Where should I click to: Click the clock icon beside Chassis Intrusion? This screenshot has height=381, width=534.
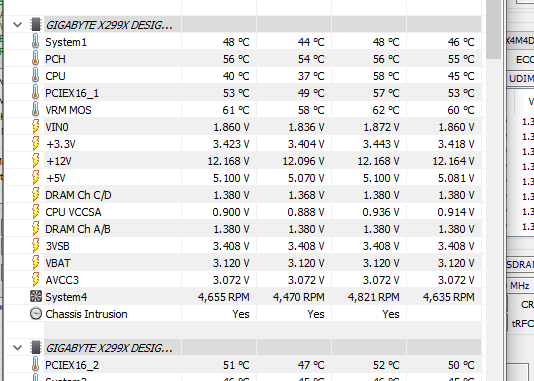tap(36, 314)
